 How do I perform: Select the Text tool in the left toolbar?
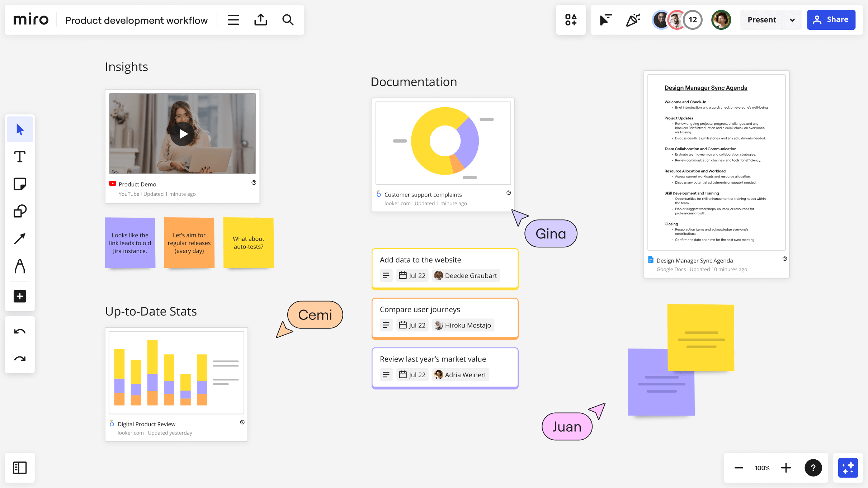20,157
